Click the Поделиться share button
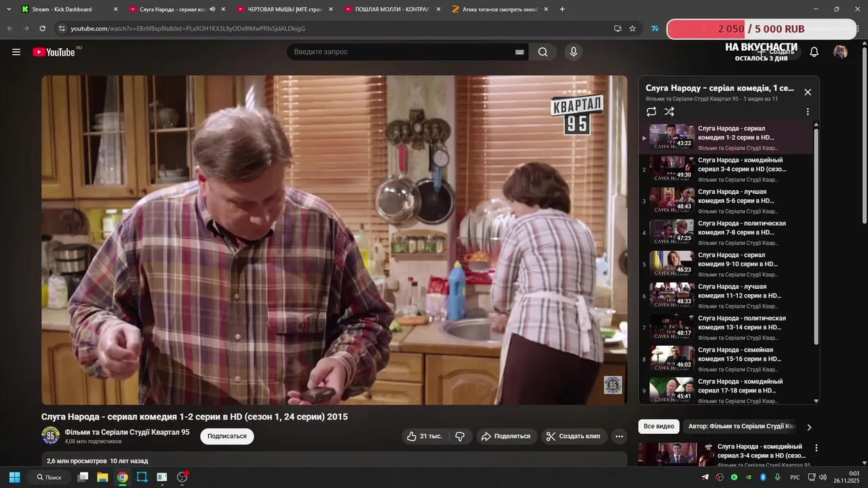 [507, 436]
